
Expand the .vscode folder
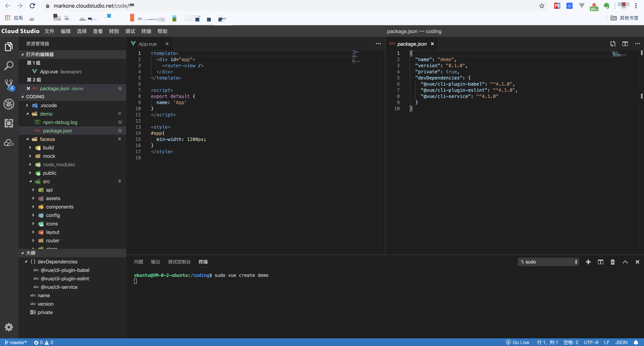click(27, 105)
